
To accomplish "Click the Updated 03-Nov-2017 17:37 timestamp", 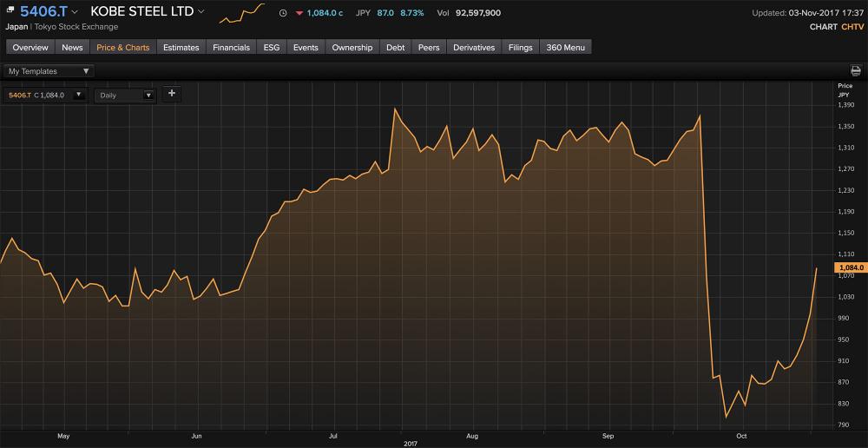I will pyautogui.click(x=807, y=13).
